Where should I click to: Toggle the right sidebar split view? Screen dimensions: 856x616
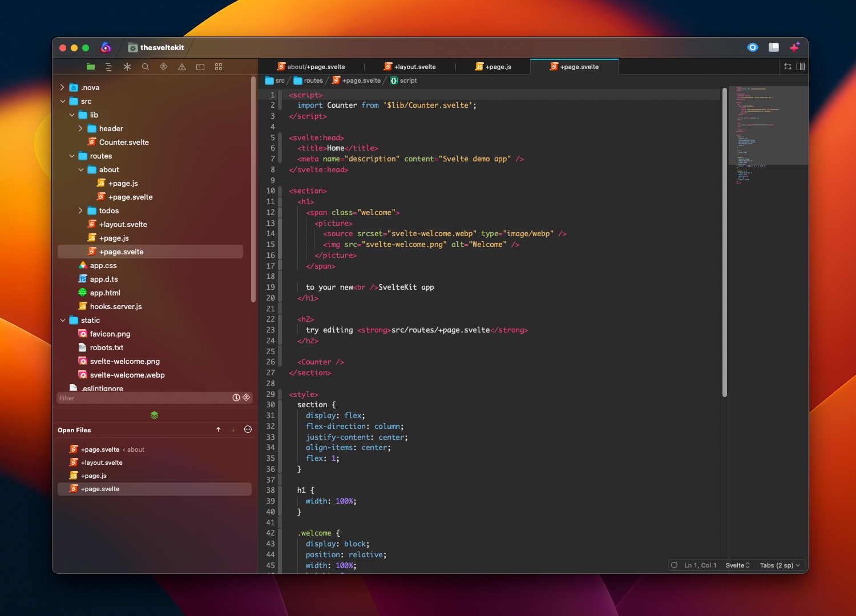pos(801,67)
